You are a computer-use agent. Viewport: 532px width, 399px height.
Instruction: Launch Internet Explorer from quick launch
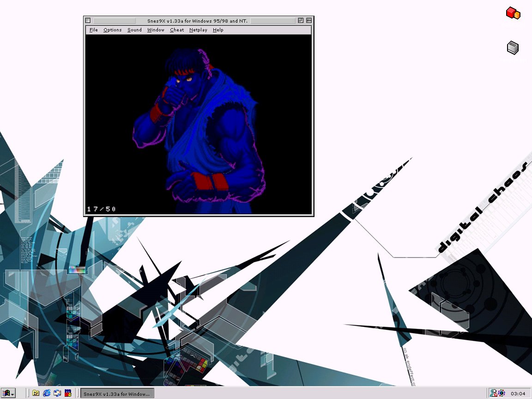point(47,393)
